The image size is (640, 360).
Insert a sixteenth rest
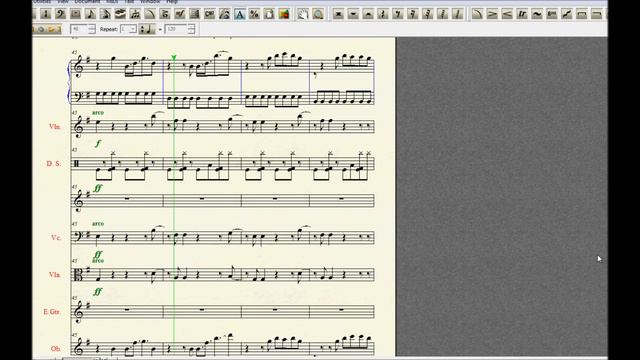point(413,14)
